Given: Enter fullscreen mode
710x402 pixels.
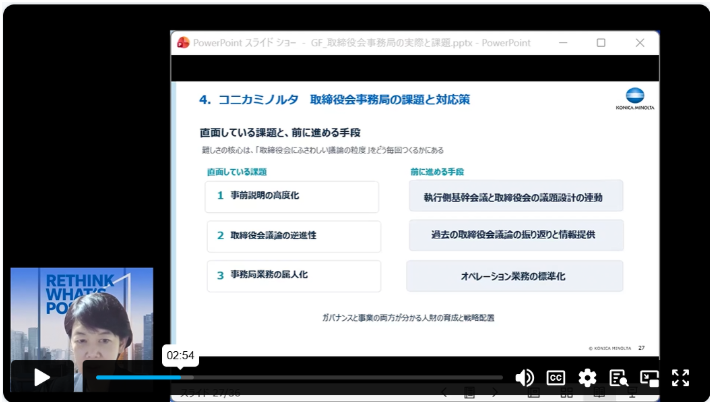Looking at the screenshot, I should (680, 377).
